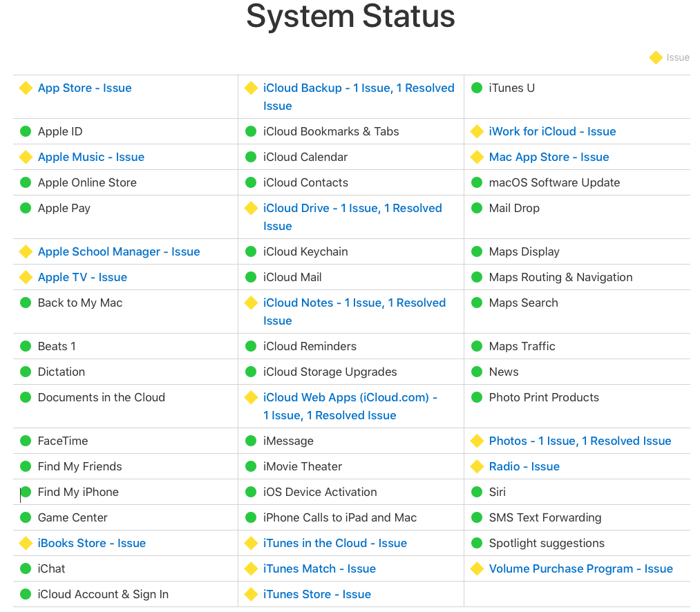700x612 pixels.
Task: Click the iTunes Match - Issue link
Action: pyautogui.click(x=320, y=568)
